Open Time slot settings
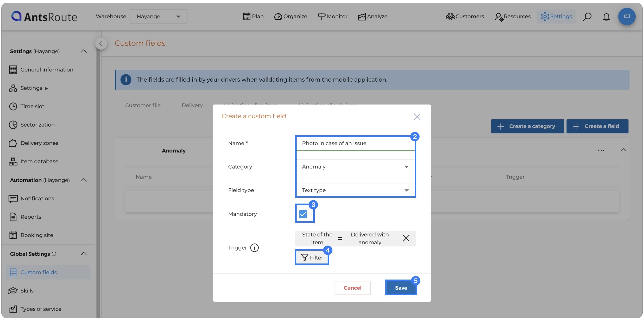The height and width of the screenshot is (321, 644). tap(26, 106)
